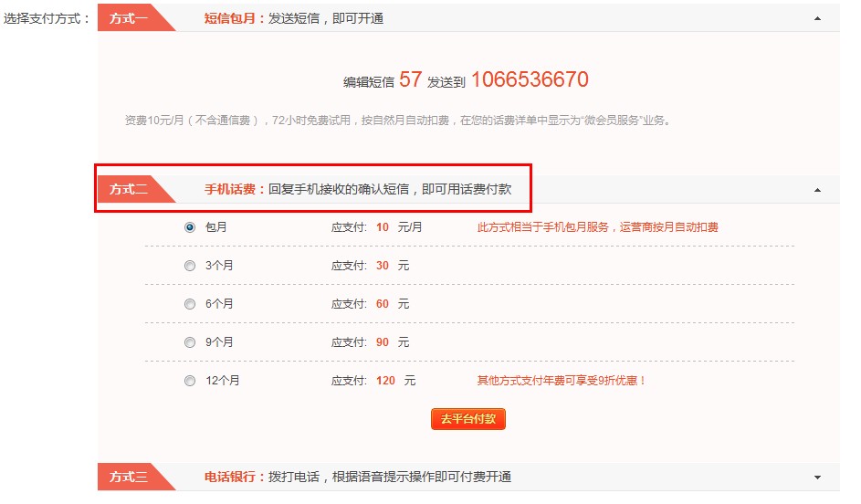Click the price 60 元 amount

point(393,304)
